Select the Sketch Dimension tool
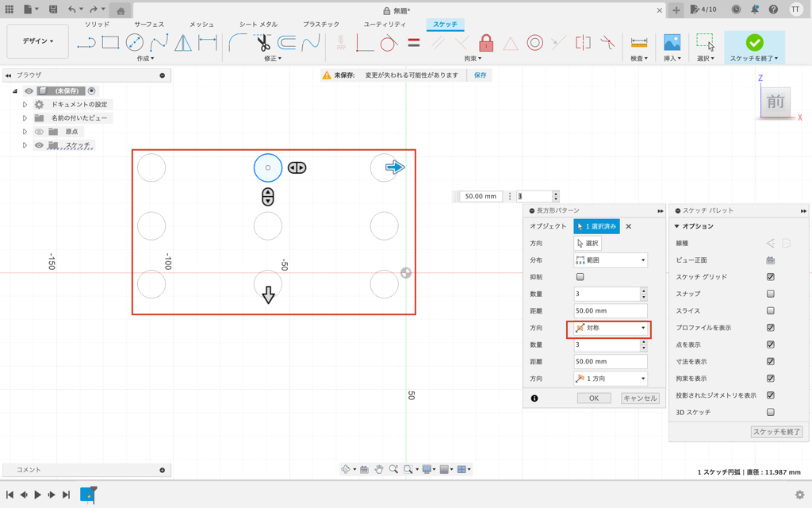The image size is (812, 508). tap(208, 43)
